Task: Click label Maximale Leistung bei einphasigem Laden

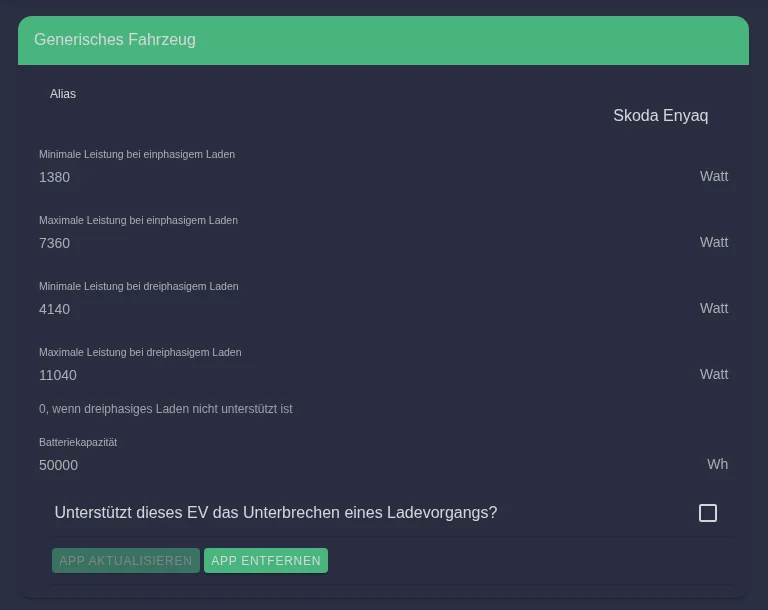Action: (x=139, y=220)
